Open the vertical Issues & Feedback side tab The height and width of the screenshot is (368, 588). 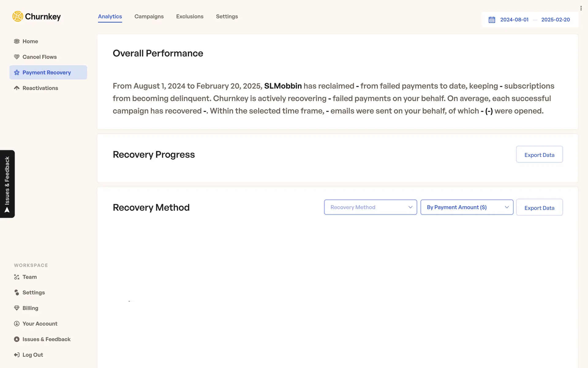7,184
